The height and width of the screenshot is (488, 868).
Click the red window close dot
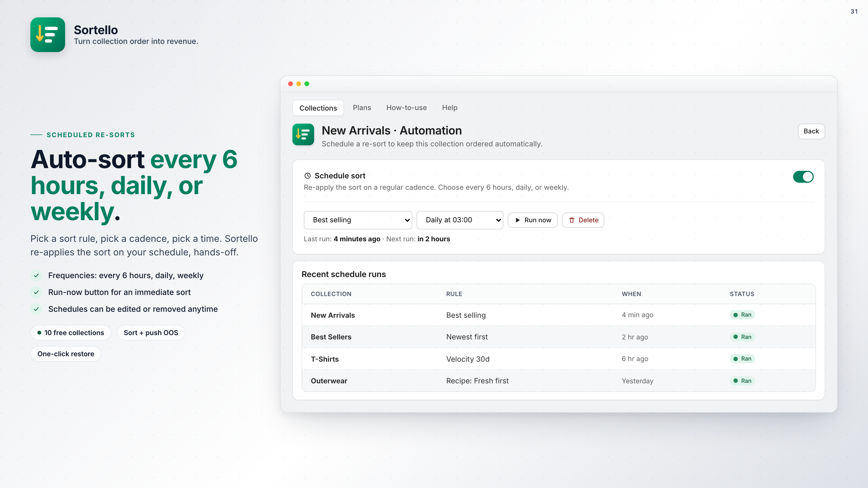[291, 84]
